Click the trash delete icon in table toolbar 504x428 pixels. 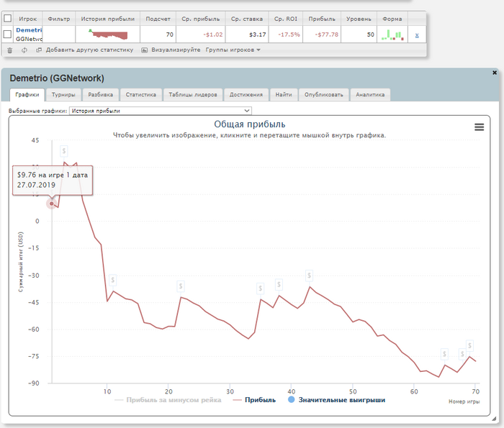9,50
